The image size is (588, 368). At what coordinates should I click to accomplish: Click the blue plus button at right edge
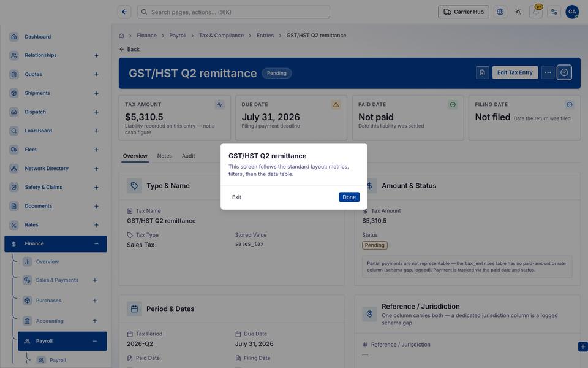point(583,347)
